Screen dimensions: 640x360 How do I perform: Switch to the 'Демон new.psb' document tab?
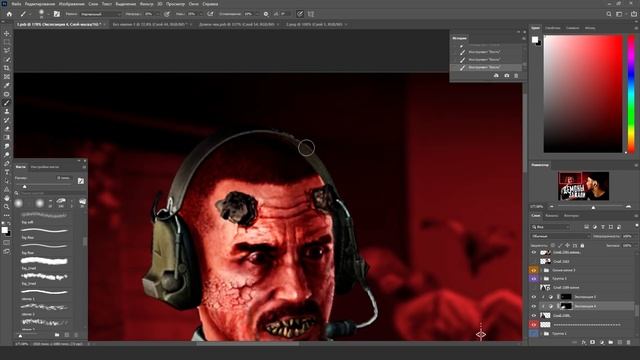(236, 24)
